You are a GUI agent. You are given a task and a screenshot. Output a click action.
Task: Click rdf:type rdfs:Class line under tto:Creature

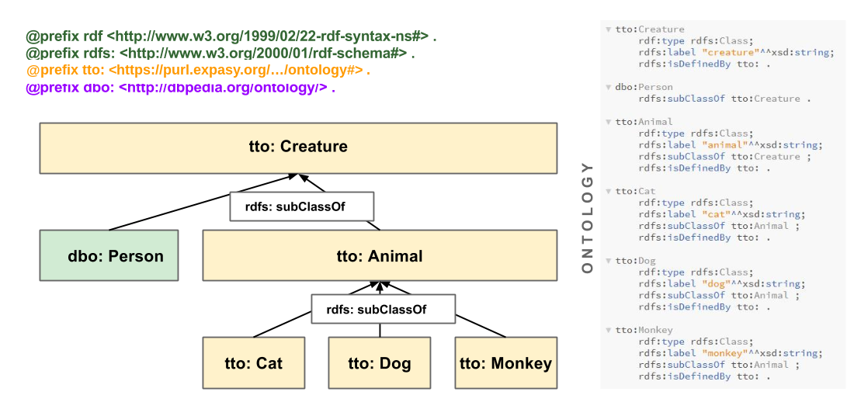point(696,41)
